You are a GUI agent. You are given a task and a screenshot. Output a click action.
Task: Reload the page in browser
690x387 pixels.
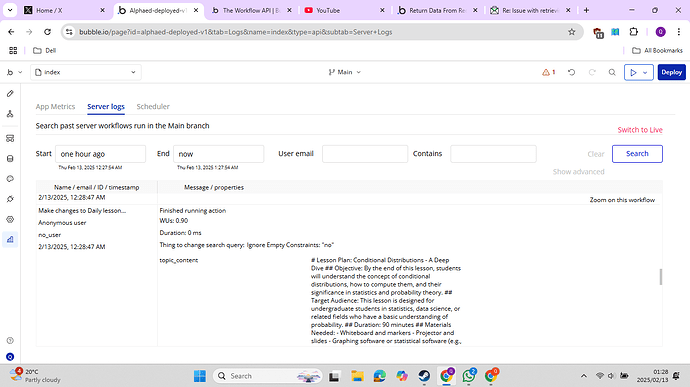(48, 32)
